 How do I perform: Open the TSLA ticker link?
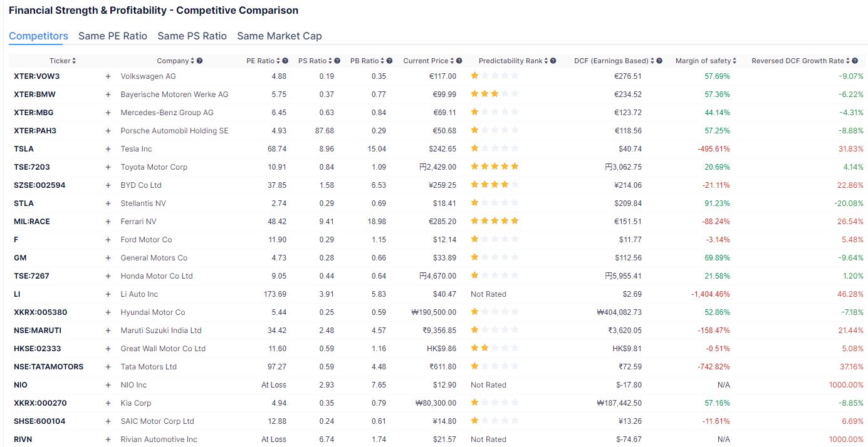24,149
